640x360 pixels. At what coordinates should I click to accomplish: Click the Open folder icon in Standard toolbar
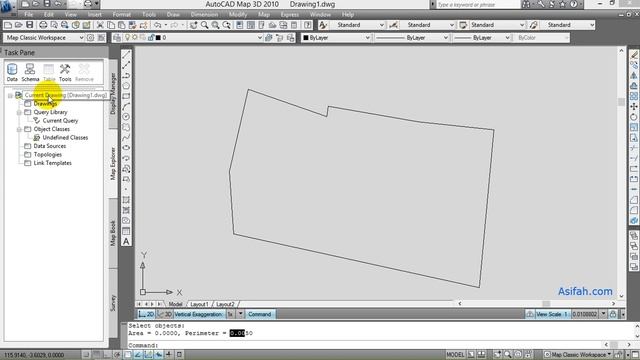[x=18, y=25]
